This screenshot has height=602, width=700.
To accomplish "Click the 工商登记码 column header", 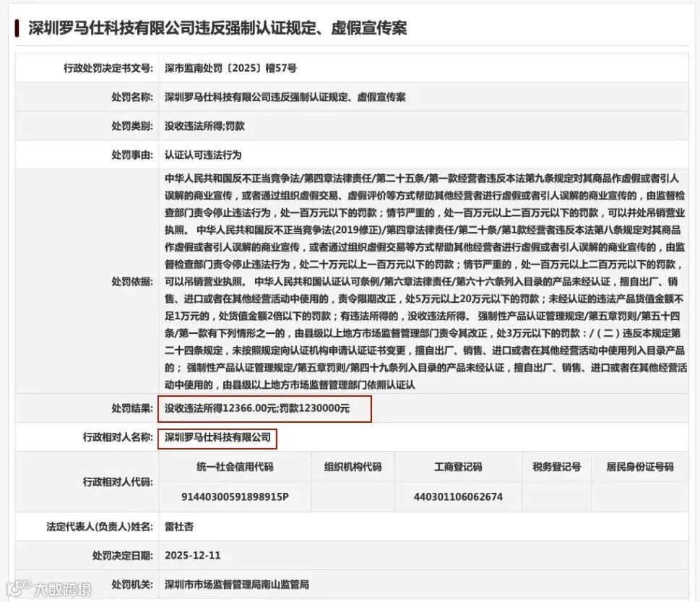I will [x=458, y=467].
